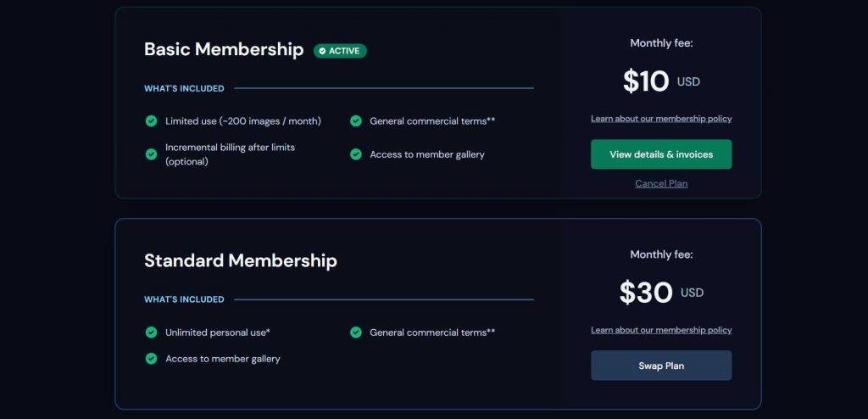Click Basic plan's WHAT'S INCLUDED label
868x419 pixels.
click(x=184, y=88)
